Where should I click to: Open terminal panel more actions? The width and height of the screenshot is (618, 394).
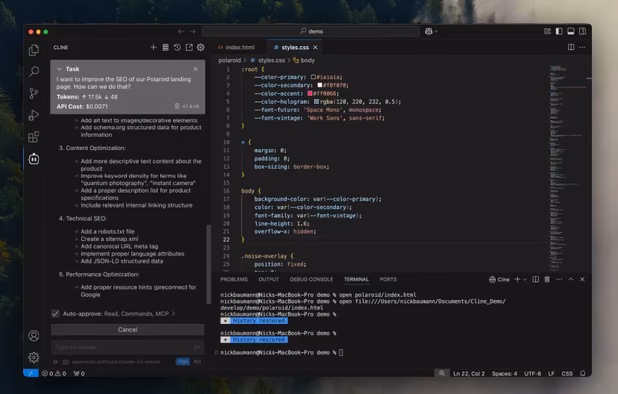coord(559,279)
